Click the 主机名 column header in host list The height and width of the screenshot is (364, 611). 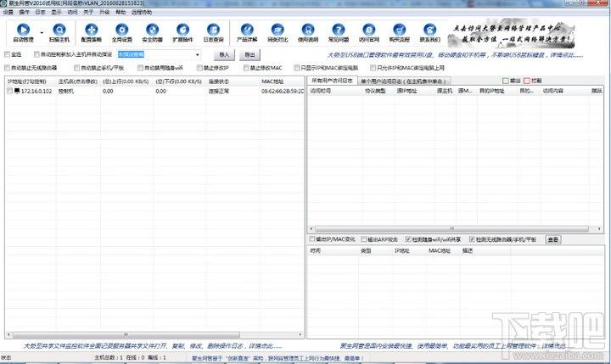pos(78,81)
